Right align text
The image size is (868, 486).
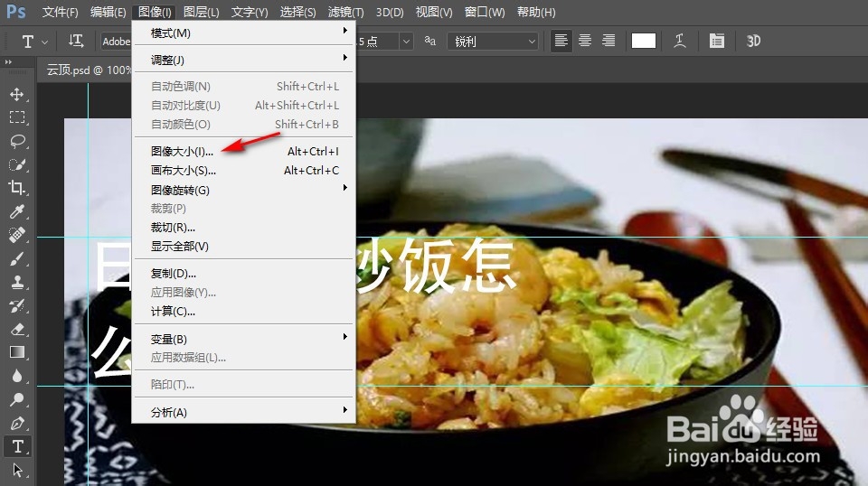(x=609, y=41)
